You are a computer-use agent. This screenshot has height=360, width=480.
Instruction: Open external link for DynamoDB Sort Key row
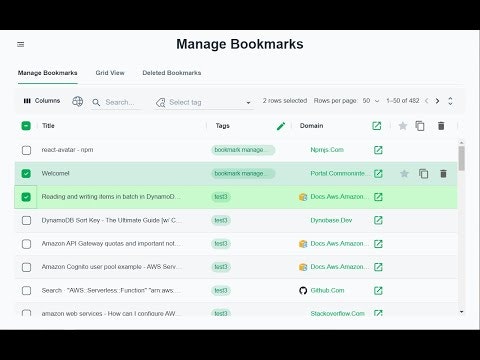[378, 220]
